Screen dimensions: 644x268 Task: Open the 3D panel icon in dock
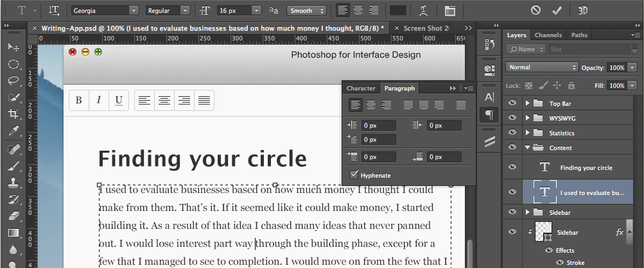click(489, 70)
